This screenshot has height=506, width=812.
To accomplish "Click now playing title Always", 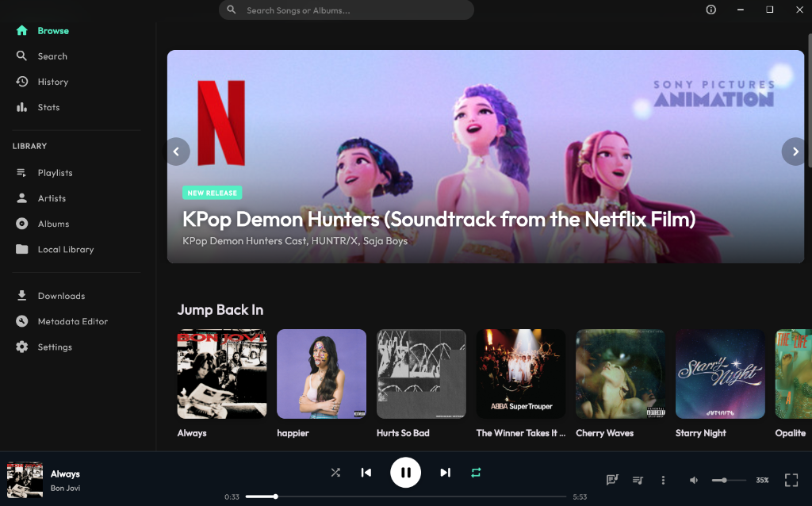I will pos(65,474).
